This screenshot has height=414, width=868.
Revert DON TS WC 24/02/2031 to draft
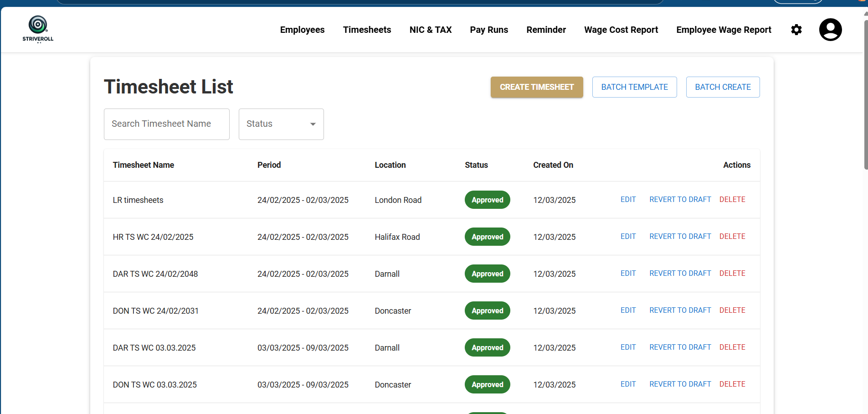point(680,310)
